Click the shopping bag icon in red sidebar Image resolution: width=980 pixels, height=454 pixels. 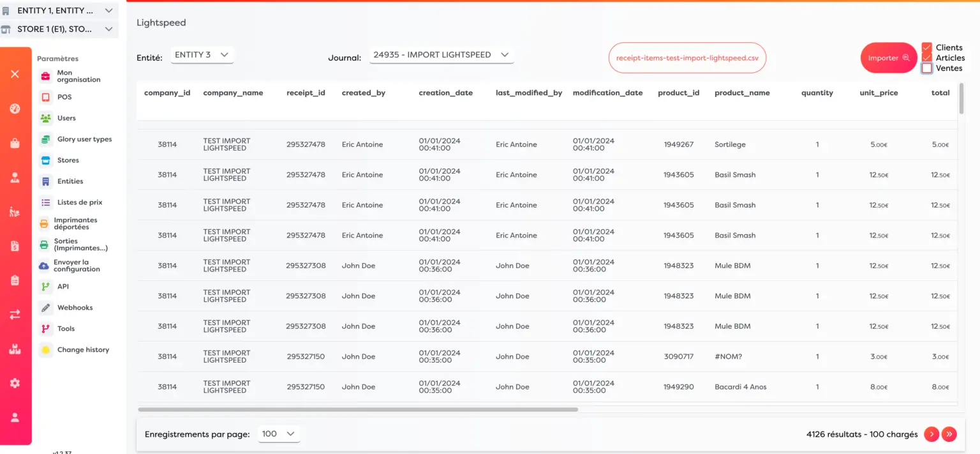[15, 143]
